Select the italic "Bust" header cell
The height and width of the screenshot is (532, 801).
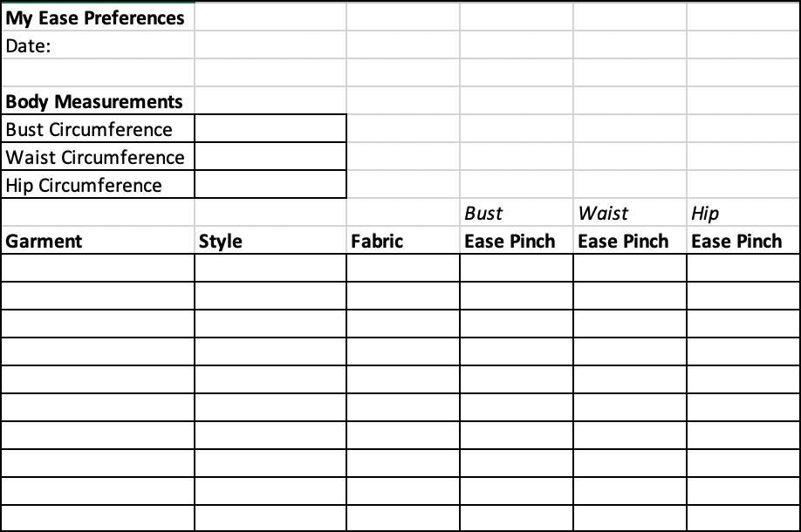tap(517, 213)
